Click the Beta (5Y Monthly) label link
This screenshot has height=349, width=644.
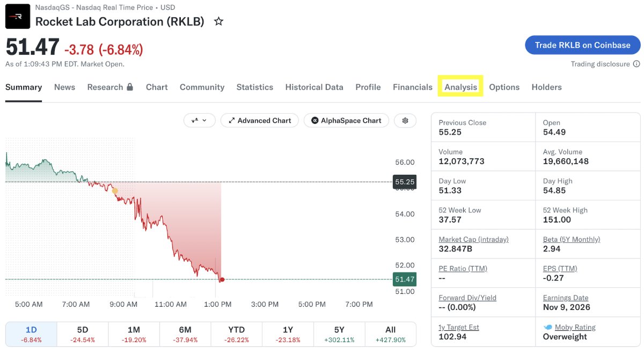[572, 240]
